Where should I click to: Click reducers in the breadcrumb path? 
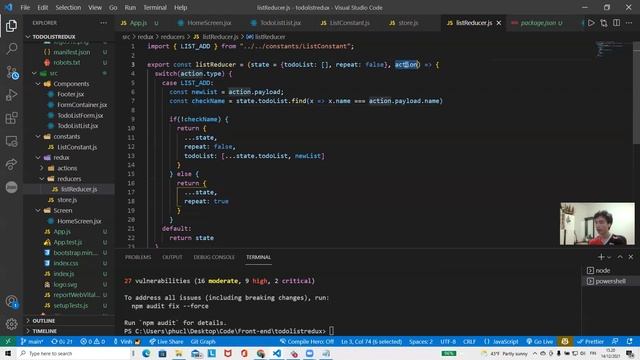point(172,37)
